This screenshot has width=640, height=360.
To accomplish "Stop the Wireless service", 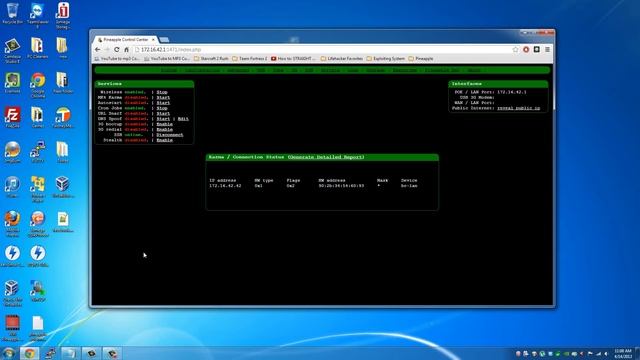I will pyautogui.click(x=162, y=92).
